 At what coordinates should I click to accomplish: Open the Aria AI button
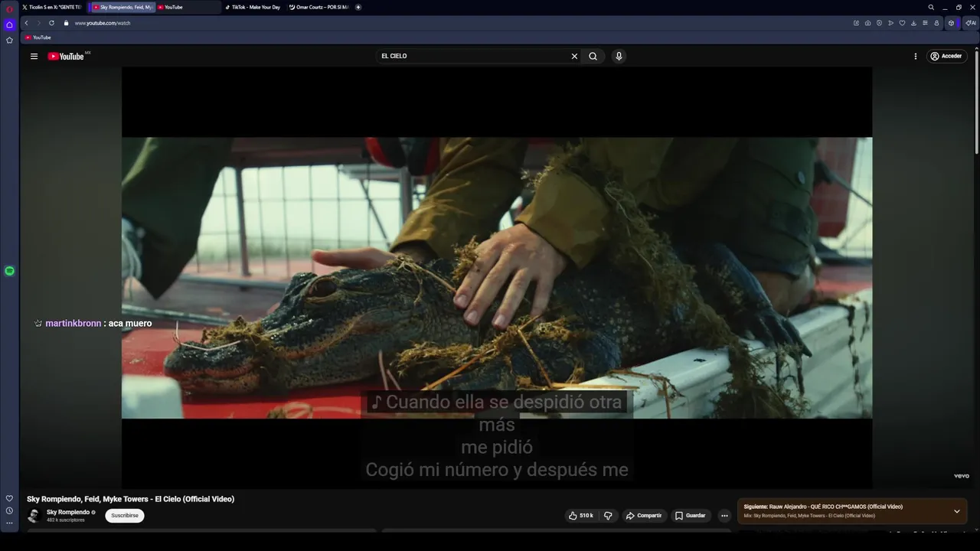tap(971, 23)
